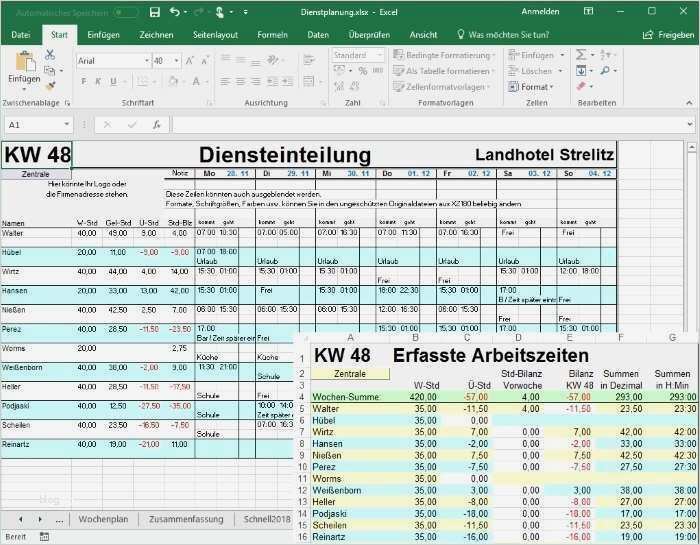Screen dimensions: 700x545
Task: Open Zwischenablage dialog launcher
Action: click(x=67, y=103)
